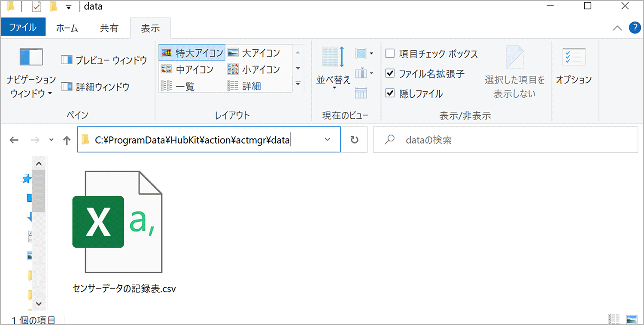Screen dimensions: 644x325
Task: Toggle the Details pane (詳細ウィンドウ)
Action: [95, 87]
